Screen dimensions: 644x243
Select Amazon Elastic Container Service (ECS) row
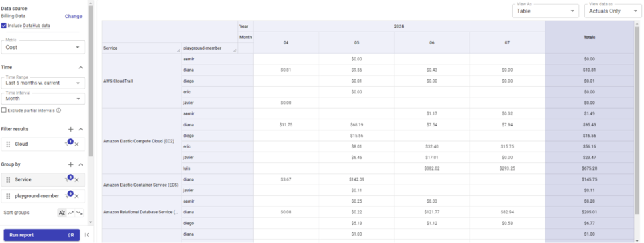point(142,185)
